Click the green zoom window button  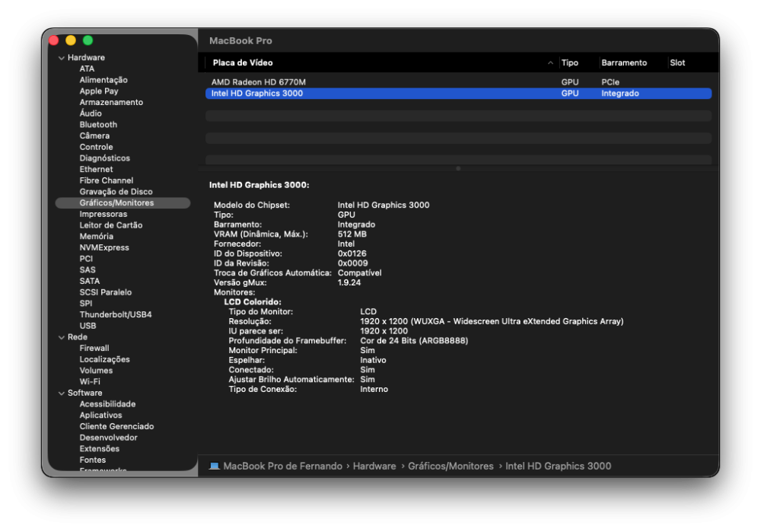pyautogui.click(x=88, y=40)
